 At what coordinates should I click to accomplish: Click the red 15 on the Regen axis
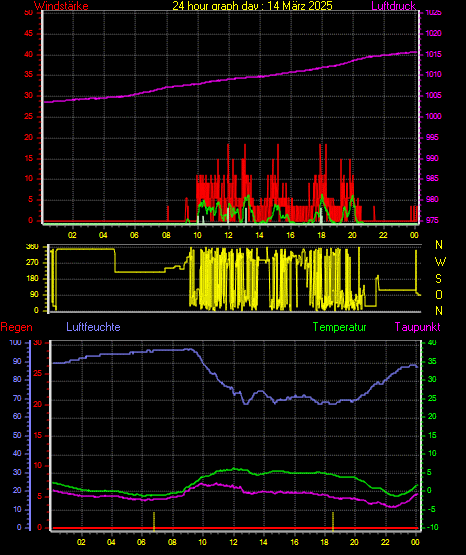click(x=38, y=435)
